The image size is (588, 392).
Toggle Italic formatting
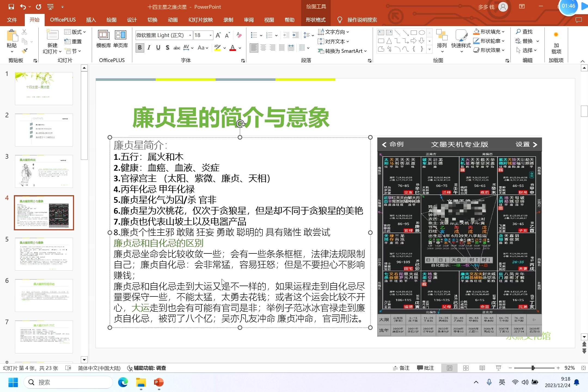149,48
